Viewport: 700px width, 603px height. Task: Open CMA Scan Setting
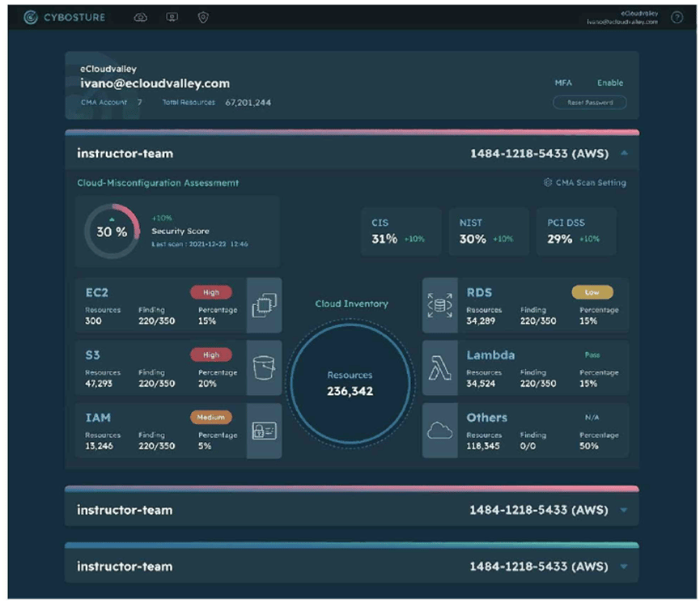point(585,183)
